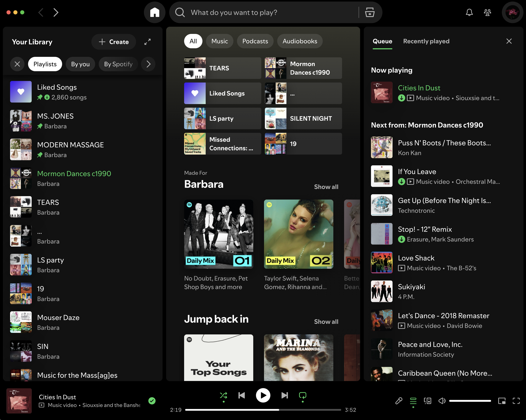This screenshot has width=526, height=420.
Task: Toggle repeat mode
Action: tap(303, 395)
